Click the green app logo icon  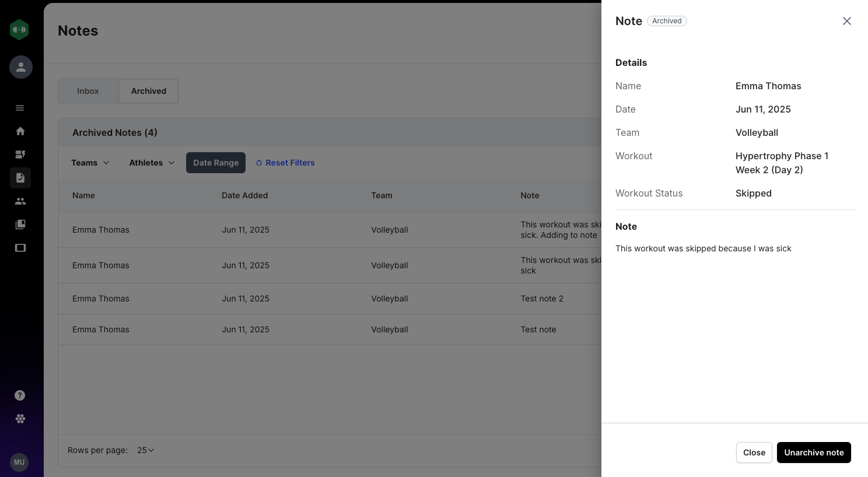tap(19, 30)
